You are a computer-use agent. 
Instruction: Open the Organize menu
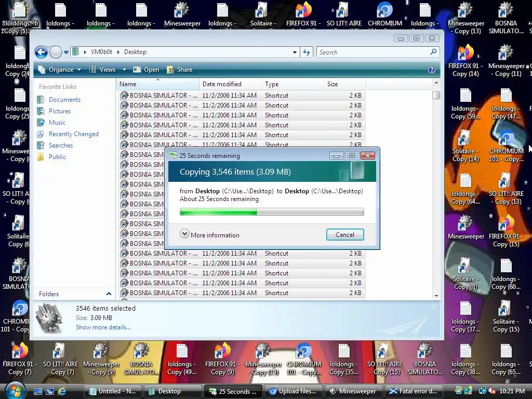click(60, 70)
